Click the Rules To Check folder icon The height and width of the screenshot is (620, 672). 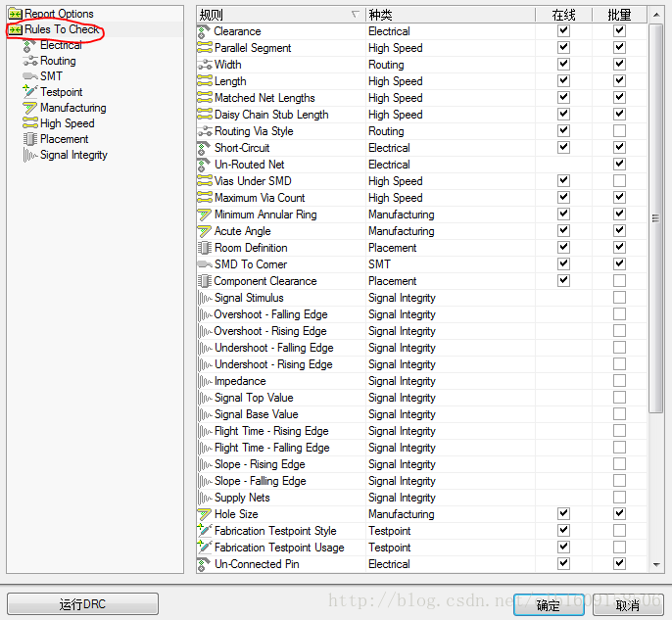point(16,29)
